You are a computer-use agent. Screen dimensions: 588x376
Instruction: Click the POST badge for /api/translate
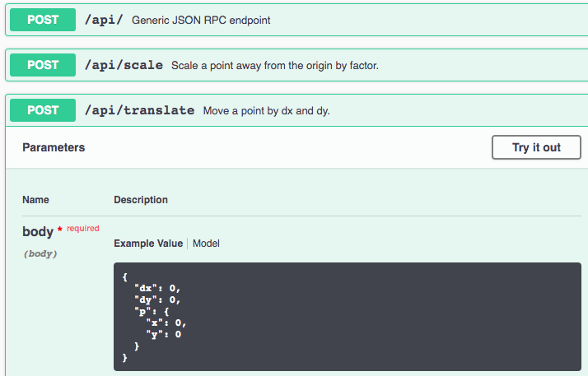click(43, 110)
